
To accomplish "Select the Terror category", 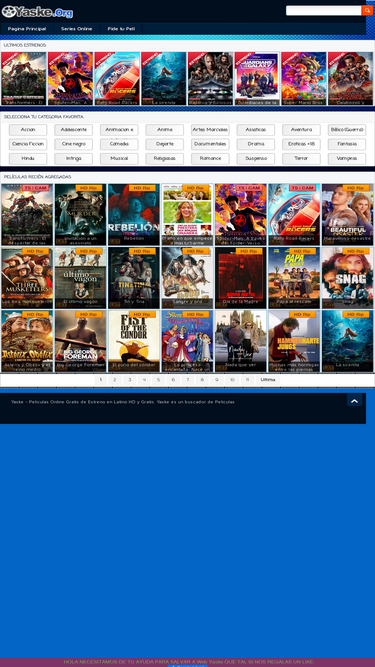I will [x=301, y=159].
